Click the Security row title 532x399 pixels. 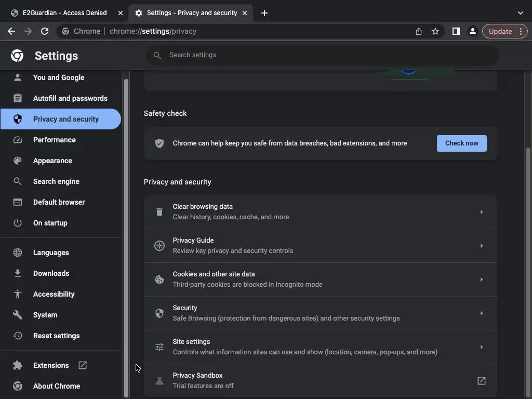184,308
